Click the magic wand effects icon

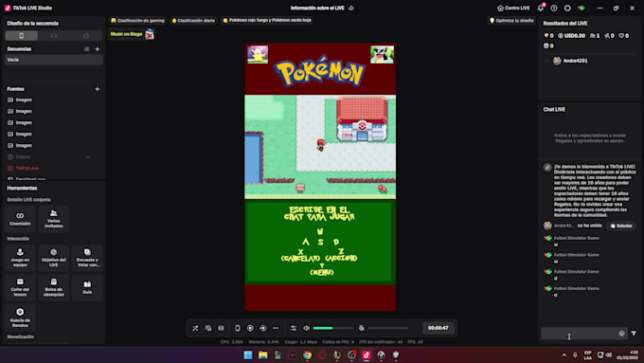click(x=195, y=328)
